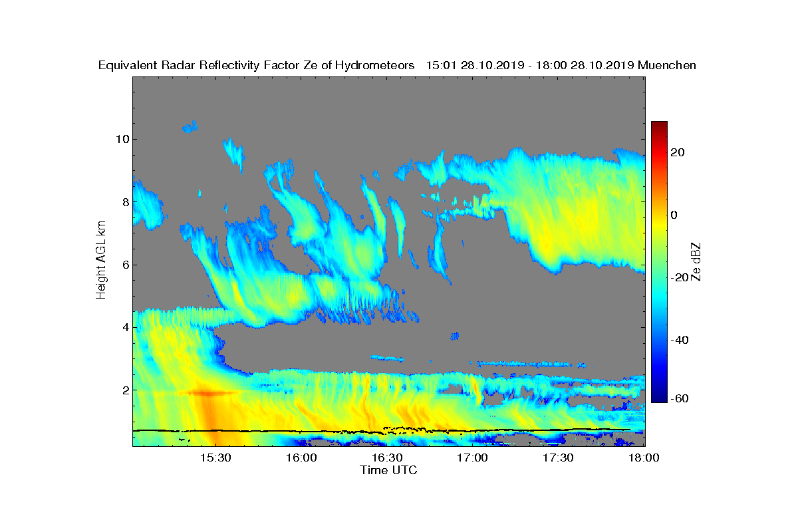
Task: Click the 17:00 time tick label
Action: [x=472, y=458]
